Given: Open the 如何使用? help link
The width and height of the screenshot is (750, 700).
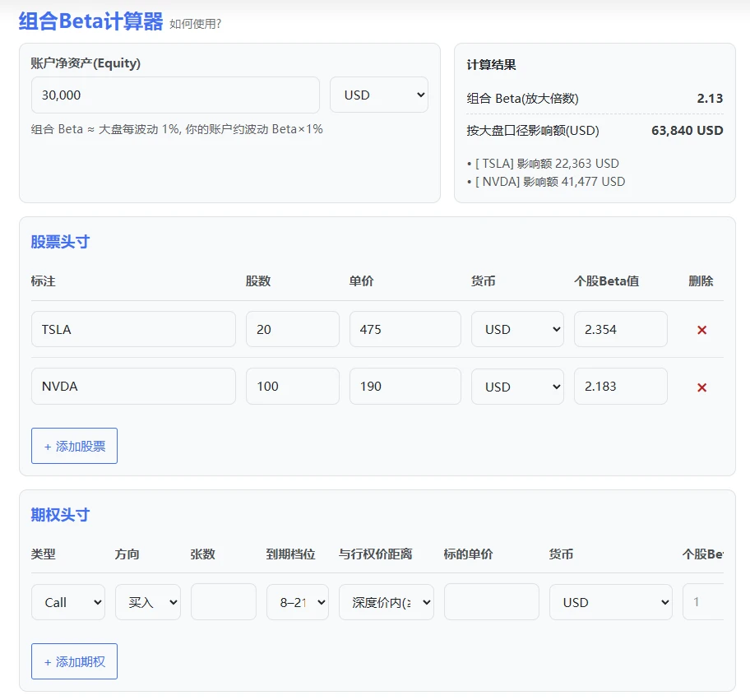Looking at the screenshot, I should click(195, 24).
